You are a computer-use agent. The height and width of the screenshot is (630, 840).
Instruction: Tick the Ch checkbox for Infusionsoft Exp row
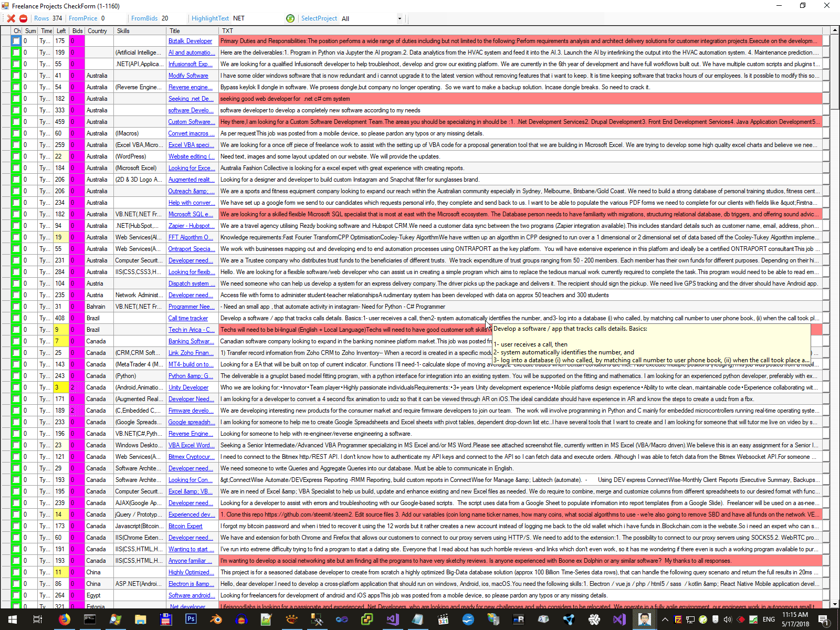coord(16,64)
